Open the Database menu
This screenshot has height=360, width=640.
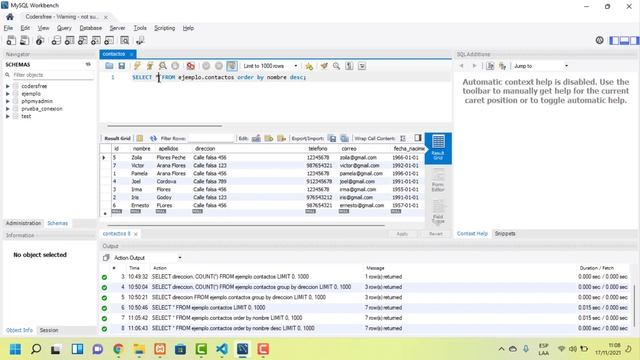click(x=91, y=28)
